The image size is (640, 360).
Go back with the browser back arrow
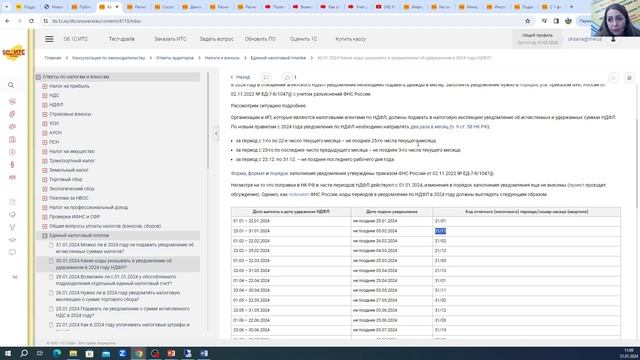7,21
